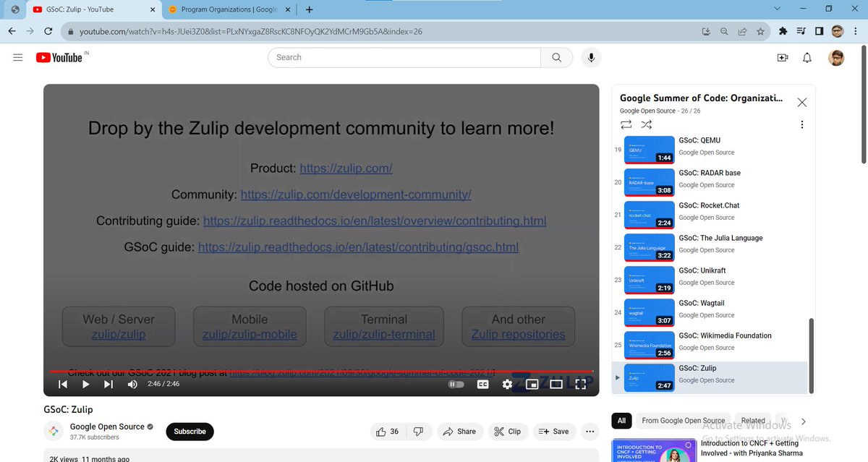Subscribe to Google Open Source
Screen dimensions: 868x462
tap(190, 432)
